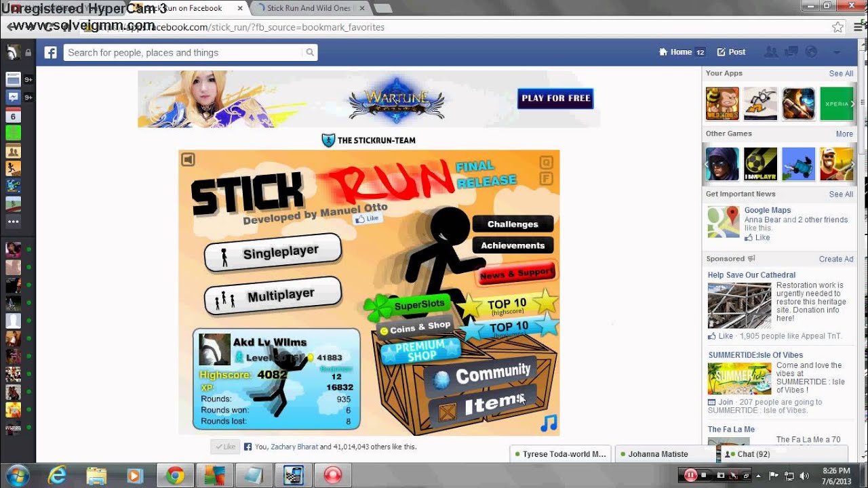The image size is (868, 488).
Task: View the TOP 10 highscore star
Action: [x=509, y=305]
